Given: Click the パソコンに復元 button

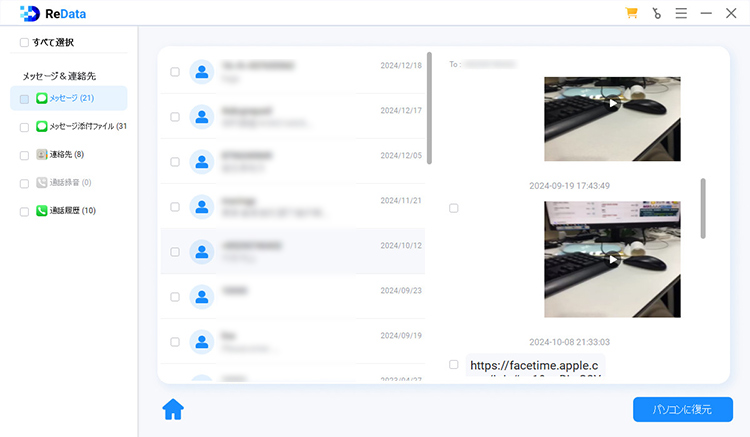Looking at the screenshot, I should point(682,410).
